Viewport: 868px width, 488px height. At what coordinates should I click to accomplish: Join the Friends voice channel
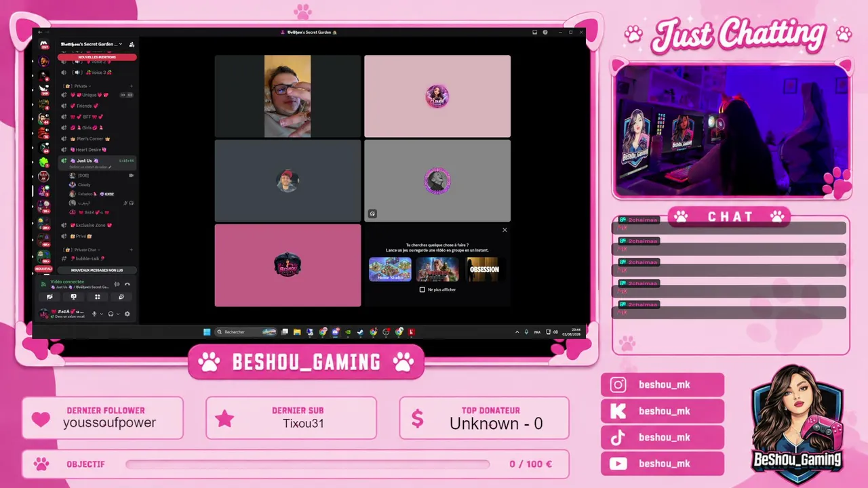(97, 106)
